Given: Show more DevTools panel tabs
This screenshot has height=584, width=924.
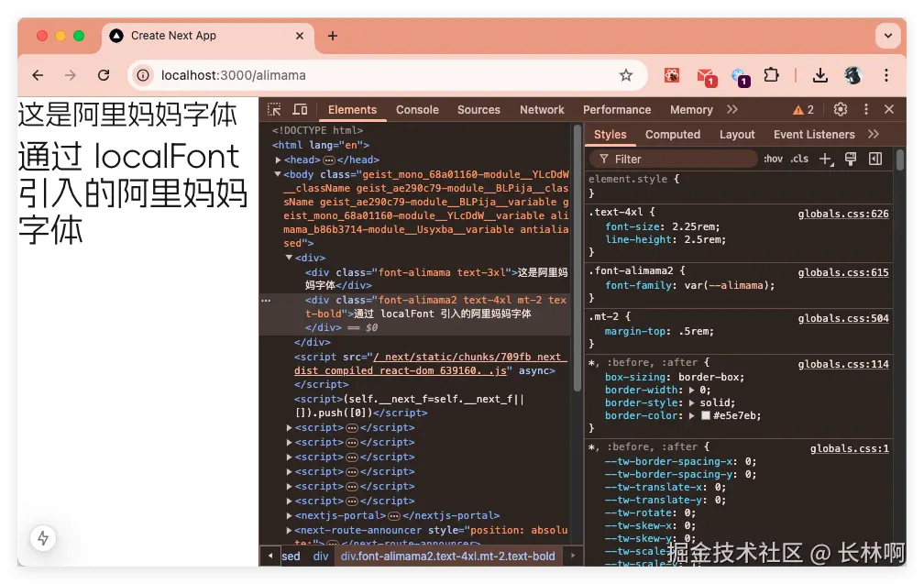Looking at the screenshot, I should coord(731,110).
